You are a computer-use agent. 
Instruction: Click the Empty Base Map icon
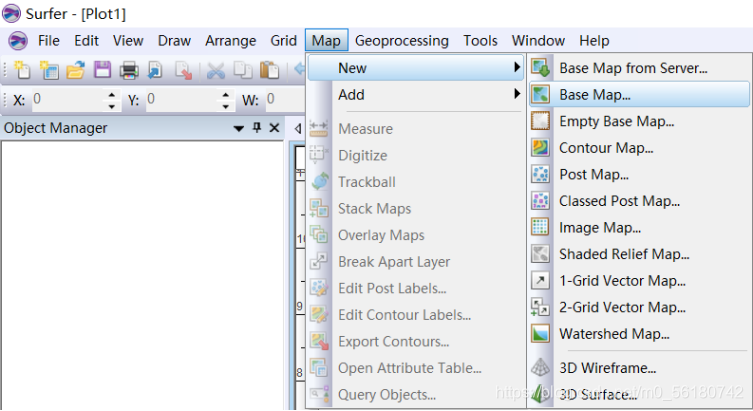[x=540, y=121]
